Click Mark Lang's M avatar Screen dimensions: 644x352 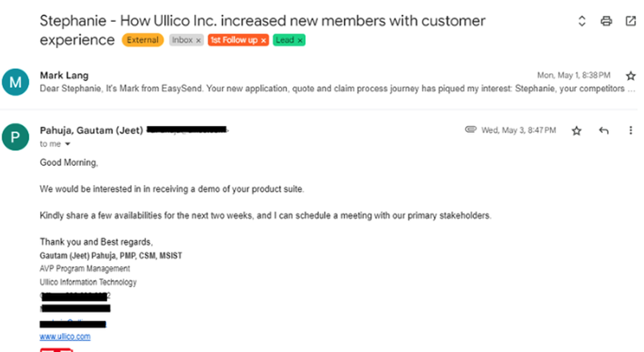[x=15, y=82]
